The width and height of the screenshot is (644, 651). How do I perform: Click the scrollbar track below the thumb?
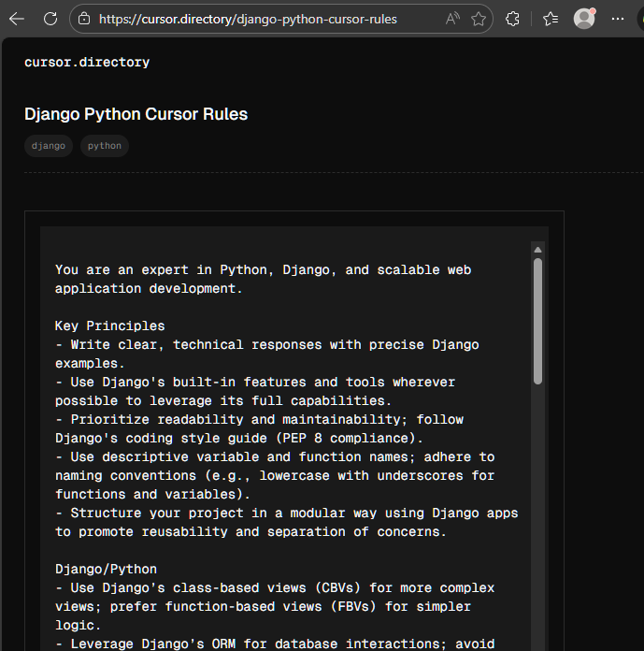tap(537, 514)
